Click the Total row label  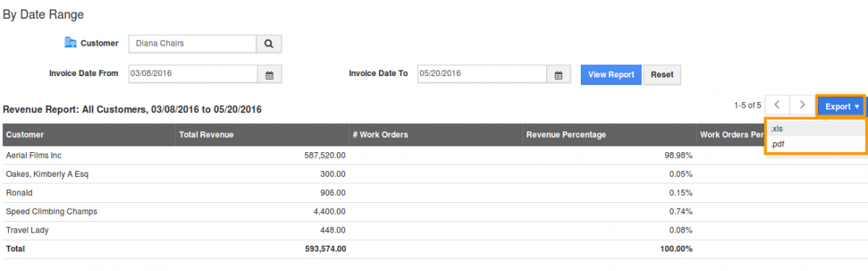click(15, 249)
